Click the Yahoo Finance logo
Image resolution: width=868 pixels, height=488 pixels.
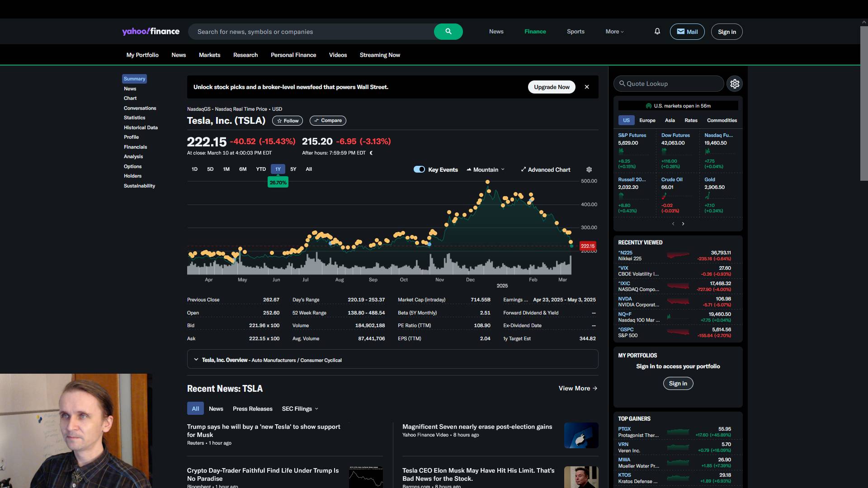coord(151,31)
